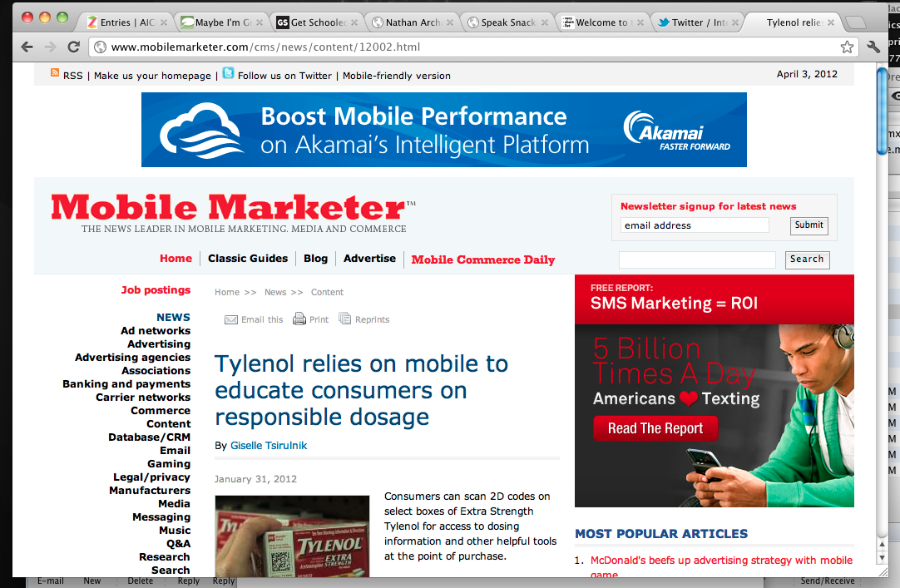The height and width of the screenshot is (588, 900).
Task: Open Mobile Commerce Daily link
Action: (x=483, y=259)
